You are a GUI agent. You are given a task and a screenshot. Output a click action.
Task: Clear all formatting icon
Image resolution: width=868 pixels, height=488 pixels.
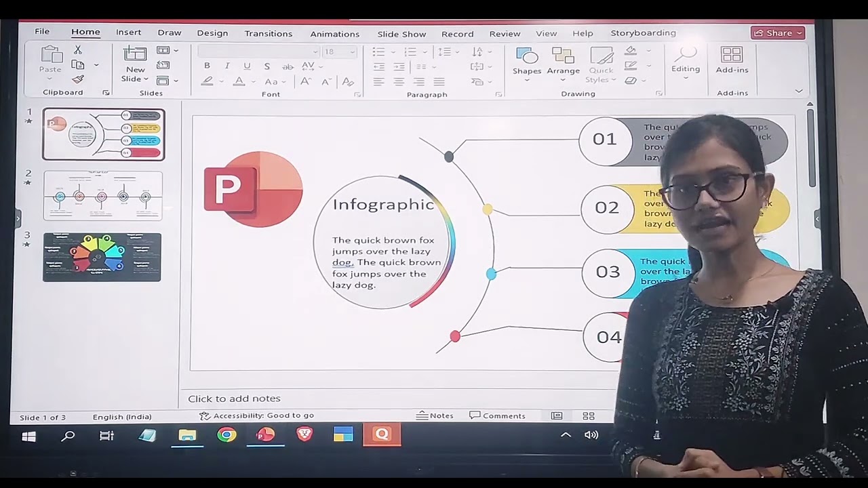coord(348,81)
